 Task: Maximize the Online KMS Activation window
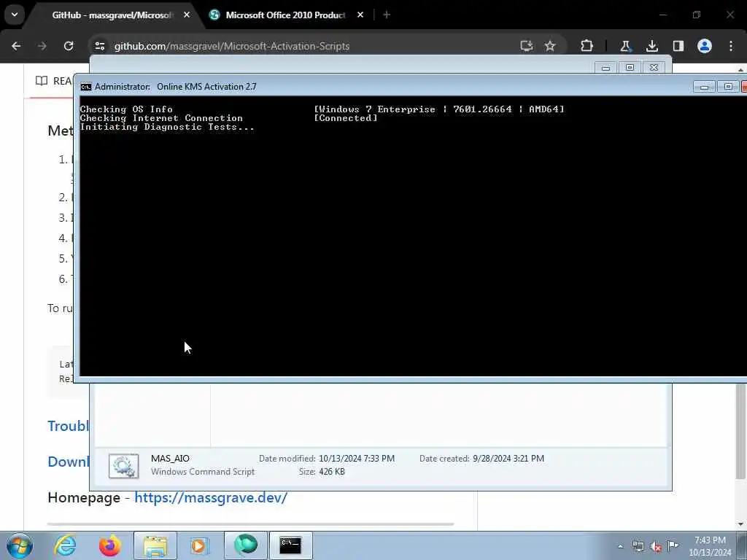click(x=728, y=87)
